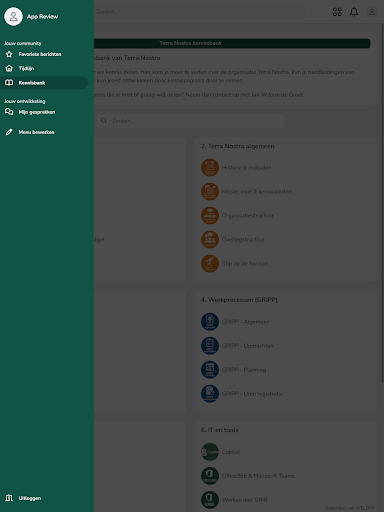This screenshot has width=384, height=512.
Task: Click the logout door icon
Action: click(x=9, y=498)
